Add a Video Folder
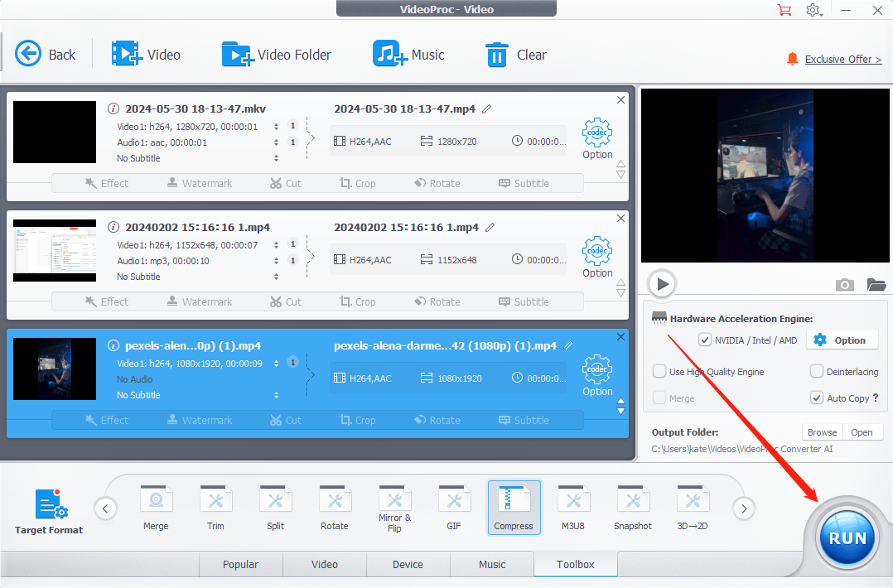The height and width of the screenshot is (588, 893). (x=276, y=55)
